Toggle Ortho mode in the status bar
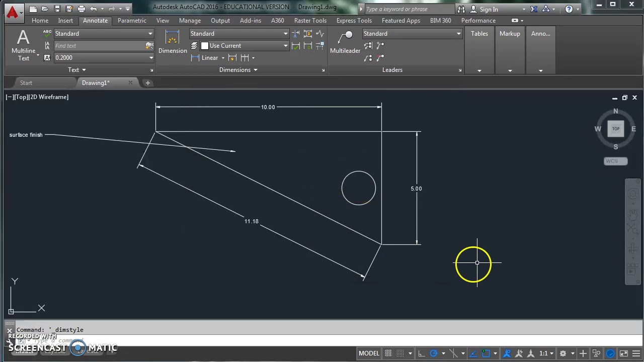644x362 pixels. [x=422, y=353]
